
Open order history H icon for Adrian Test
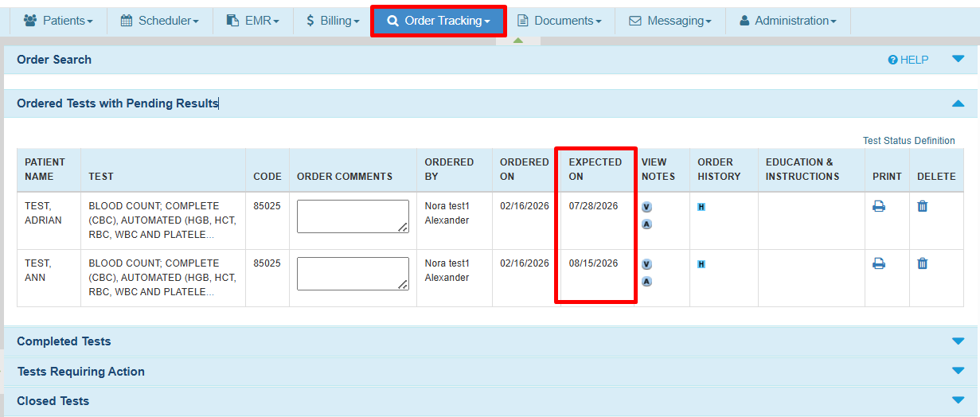[x=701, y=207]
